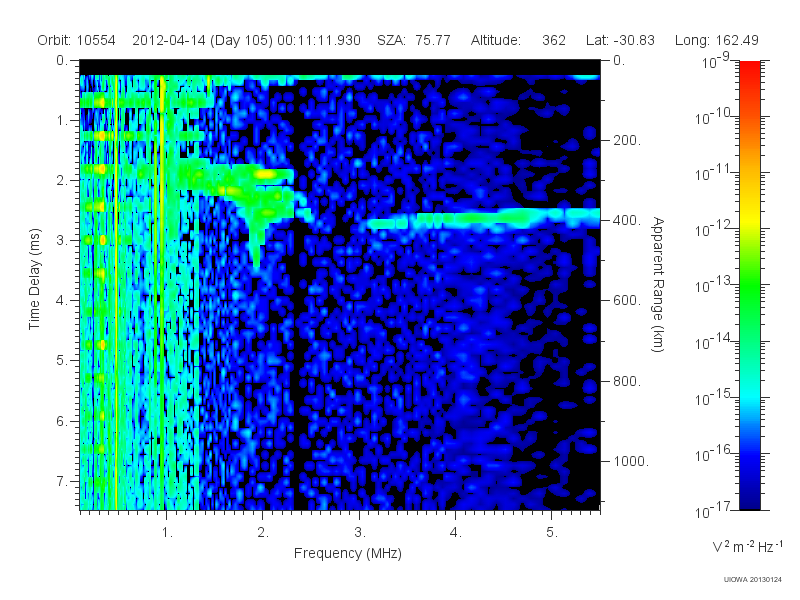Click the Long: 162.49 header text
800x600 pixels.
[x=717, y=40]
